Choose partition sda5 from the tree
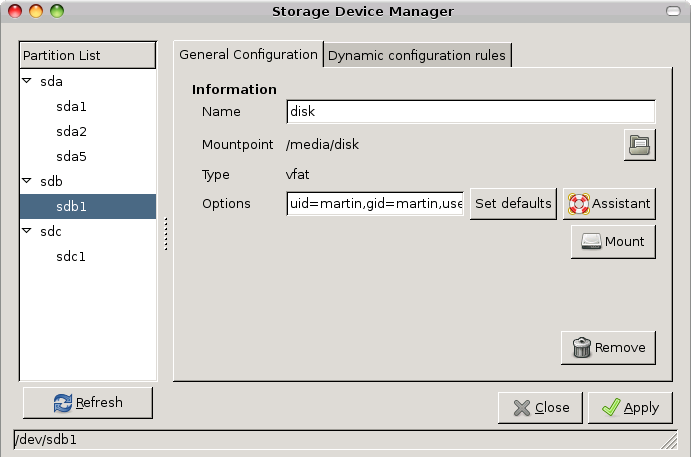Image resolution: width=691 pixels, height=457 pixels. 72,156
